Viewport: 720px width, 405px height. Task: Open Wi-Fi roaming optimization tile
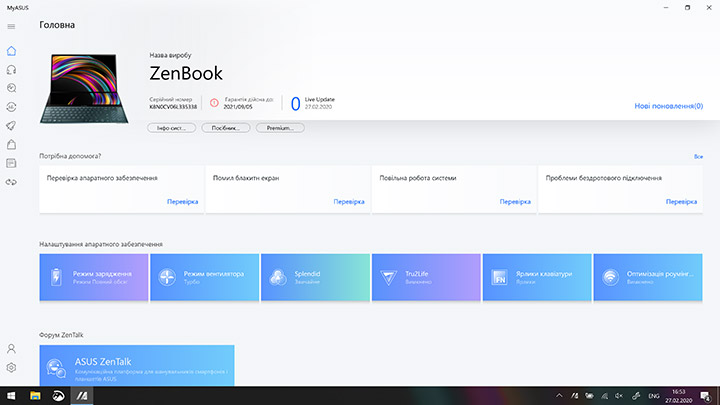coord(648,277)
